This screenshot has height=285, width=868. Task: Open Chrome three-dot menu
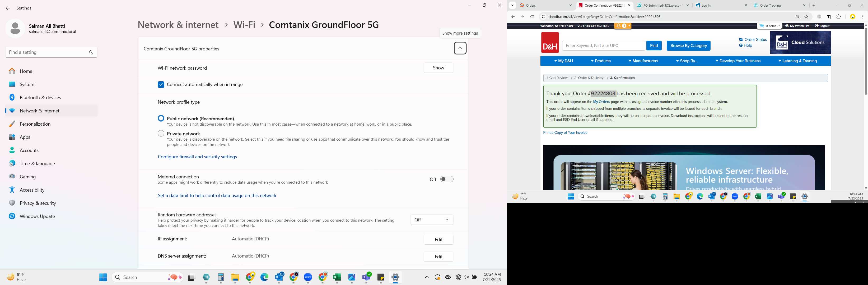click(862, 16)
